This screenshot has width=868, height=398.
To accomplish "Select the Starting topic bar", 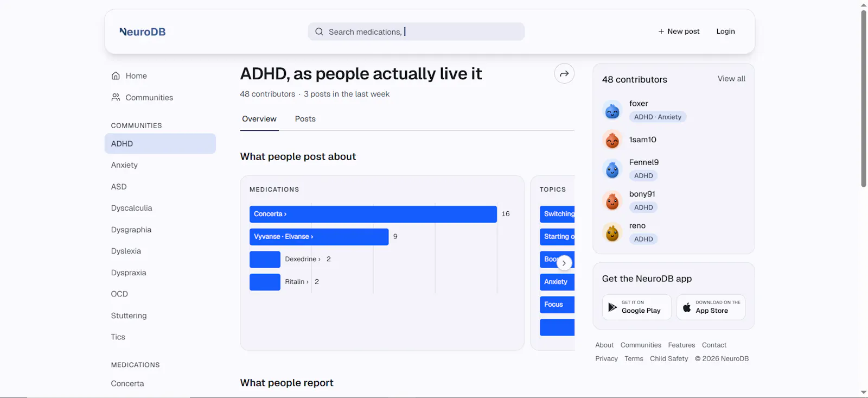I will point(557,237).
